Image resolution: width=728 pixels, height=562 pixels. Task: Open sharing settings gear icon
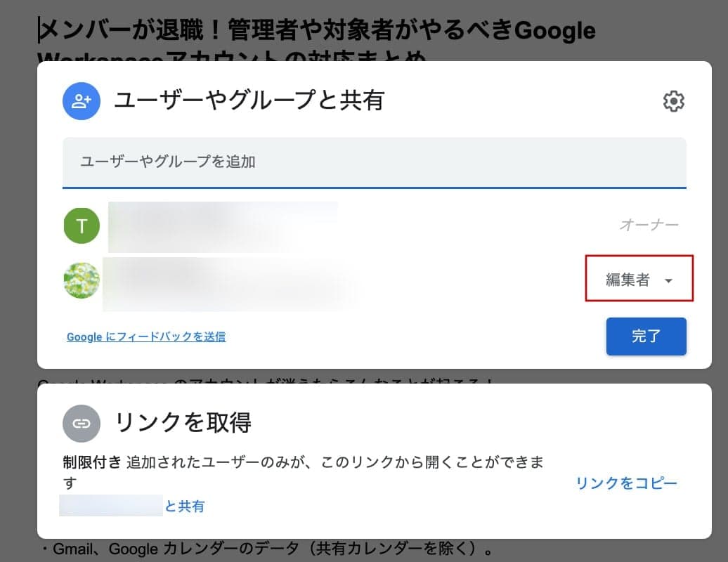tap(673, 101)
